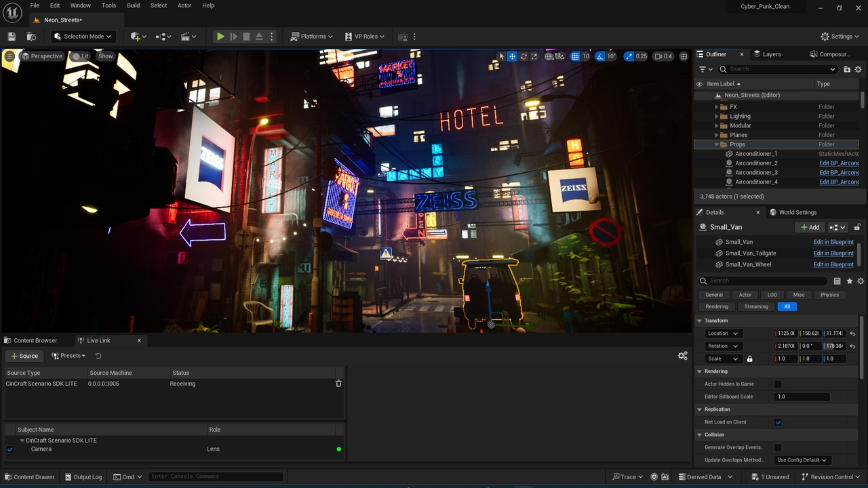The image size is (868, 488).
Task: Toggle Net Load on Client checkbox
Action: [778, 422]
